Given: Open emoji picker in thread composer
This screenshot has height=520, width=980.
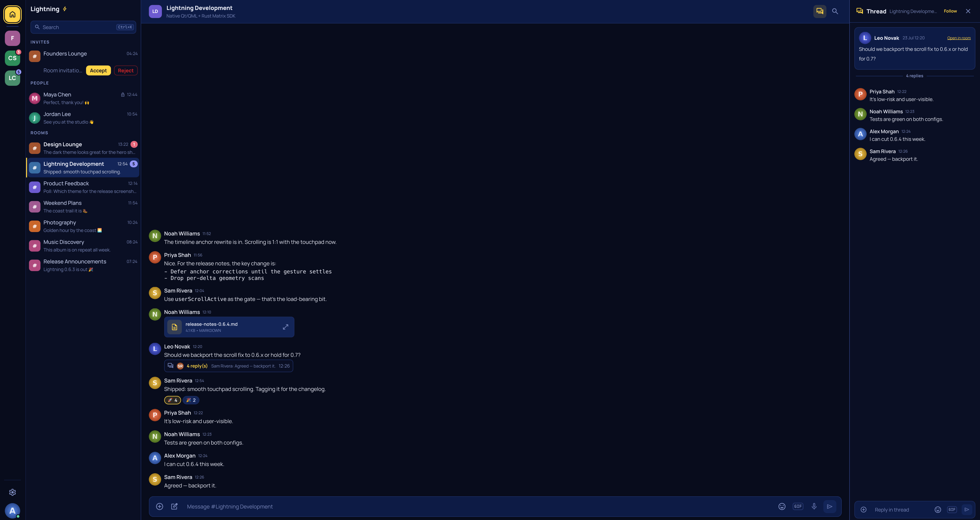Looking at the screenshot, I should click(x=938, y=510).
